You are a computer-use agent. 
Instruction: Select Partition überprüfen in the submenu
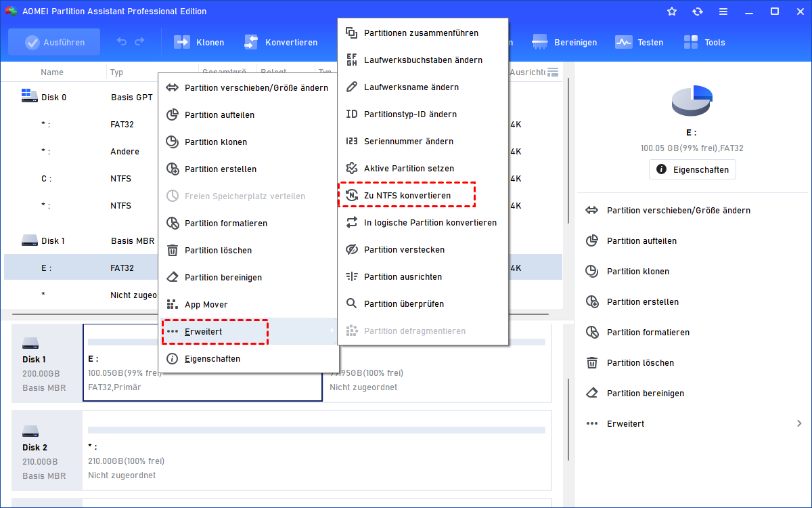tap(423, 303)
